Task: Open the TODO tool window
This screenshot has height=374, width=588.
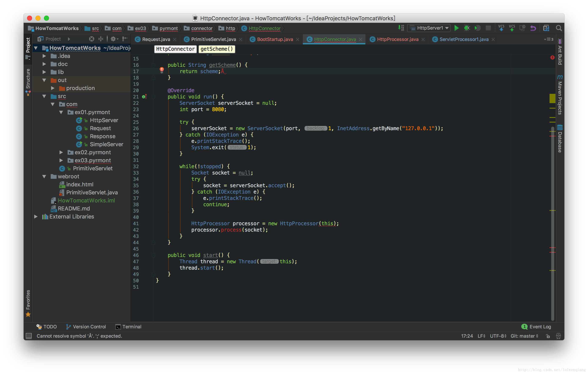Action: (46, 327)
